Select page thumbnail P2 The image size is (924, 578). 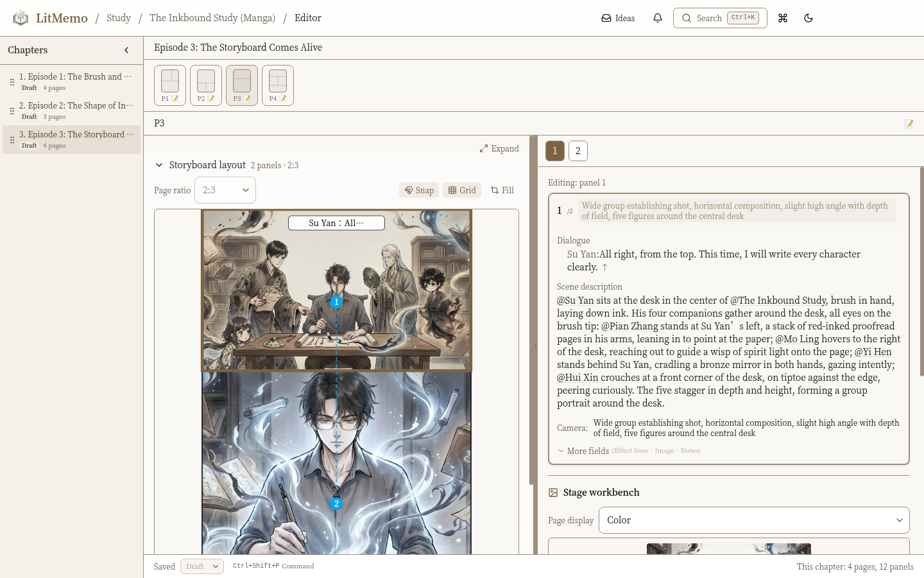click(206, 85)
